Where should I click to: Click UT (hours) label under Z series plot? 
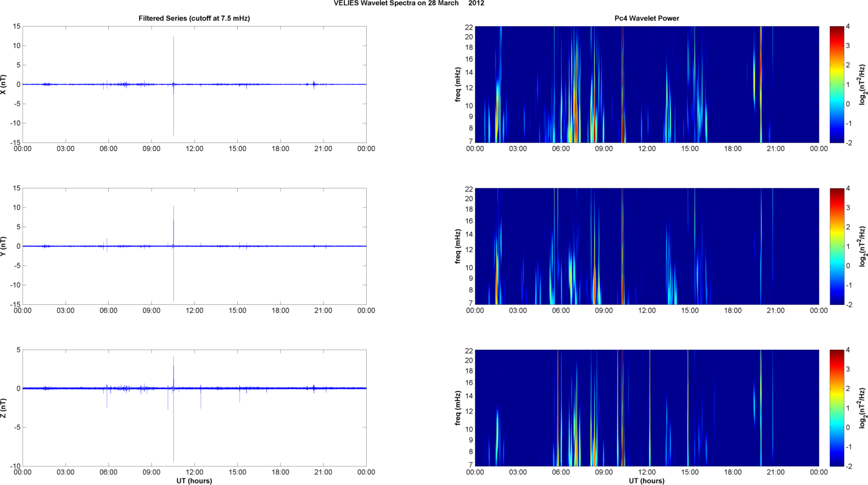coord(194,481)
